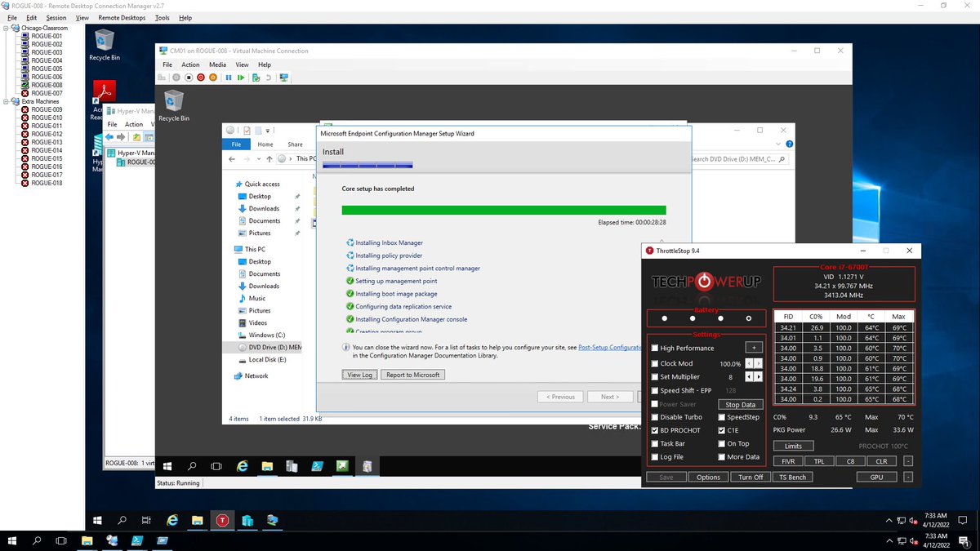Image resolution: width=980 pixels, height=551 pixels.
Task: Enable High Performance checkbox in ThrottleStop
Action: pos(655,349)
